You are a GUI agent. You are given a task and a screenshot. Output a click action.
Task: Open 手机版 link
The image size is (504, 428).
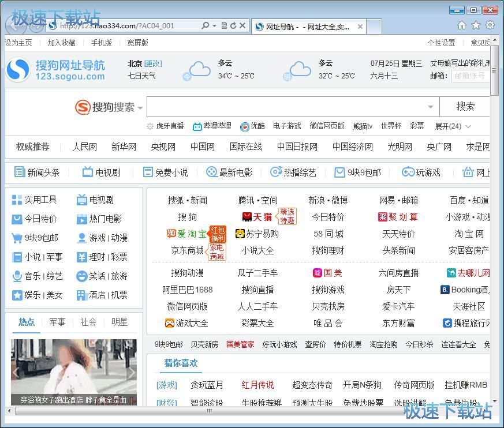[x=101, y=43]
